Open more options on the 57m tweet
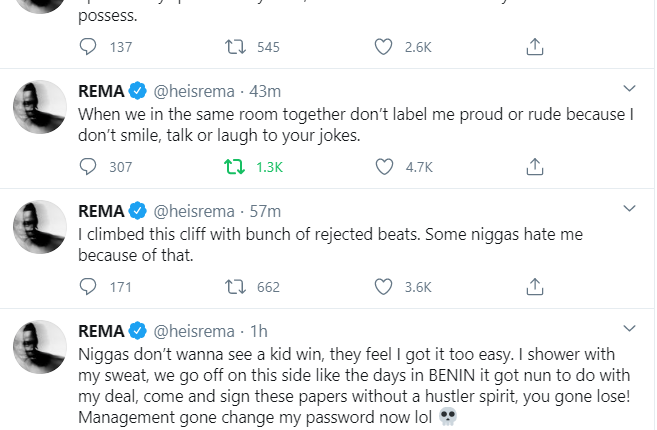The image size is (657, 430). [628, 209]
